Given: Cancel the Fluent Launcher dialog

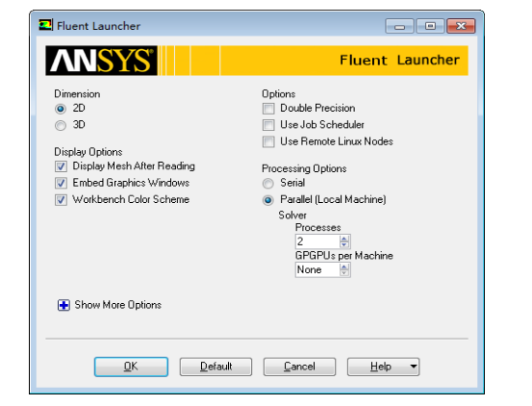Looking at the screenshot, I should click(x=299, y=367).
